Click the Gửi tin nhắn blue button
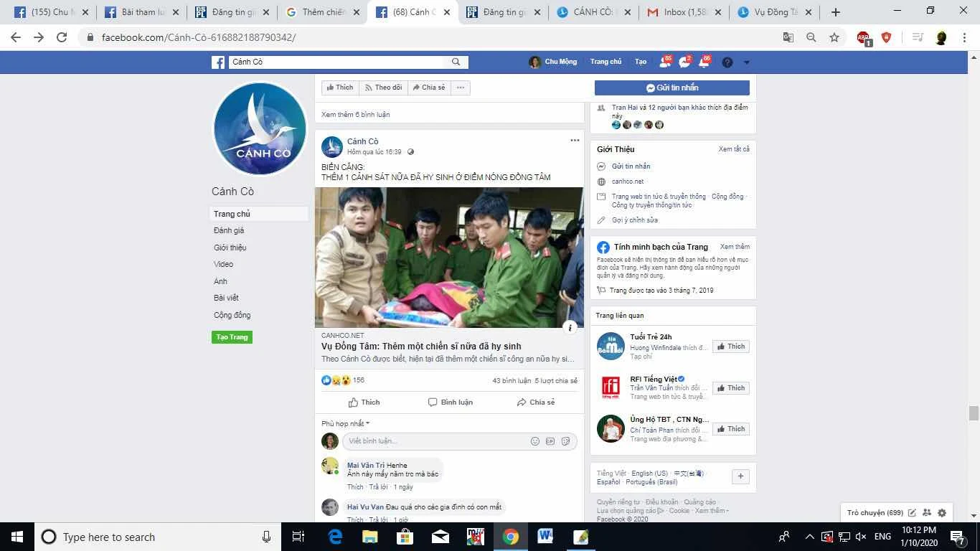This screenshot has width=980, height=551. 672,88
